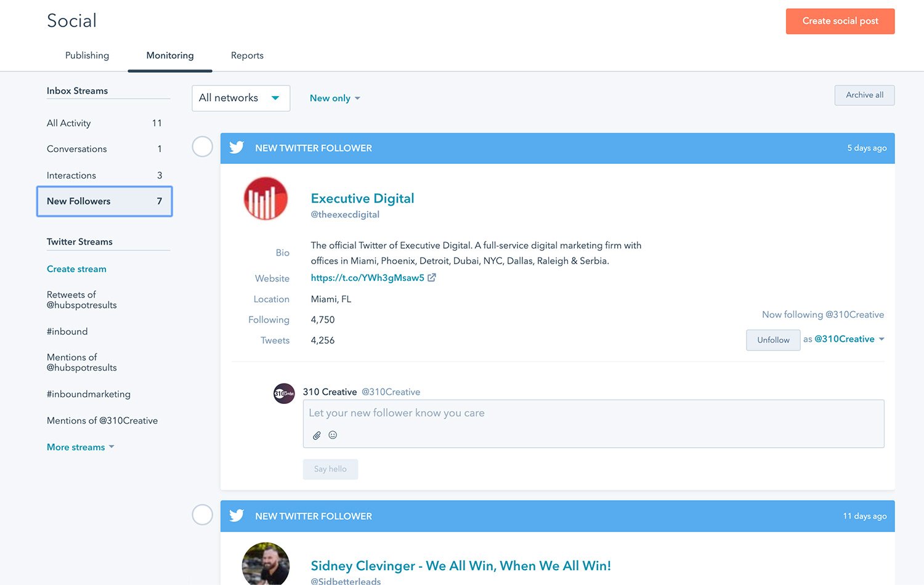924x585 pixels.
Task: Click the '5 days ago' timestamp
Action: click(x=867, y=148)
